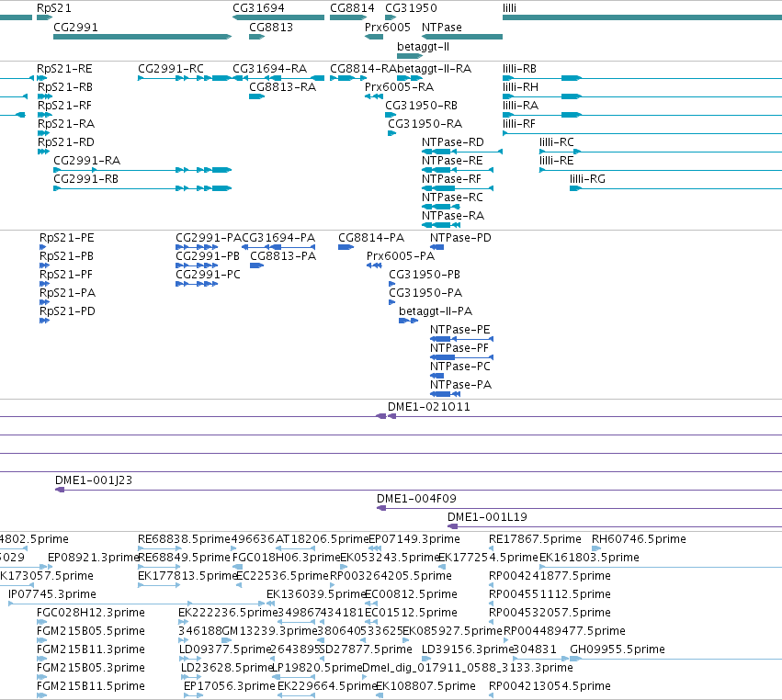Open protein NTPase-PF
The height and width of the screenshot is (700, 782).
pyautogui.click(x=459, y=348)
